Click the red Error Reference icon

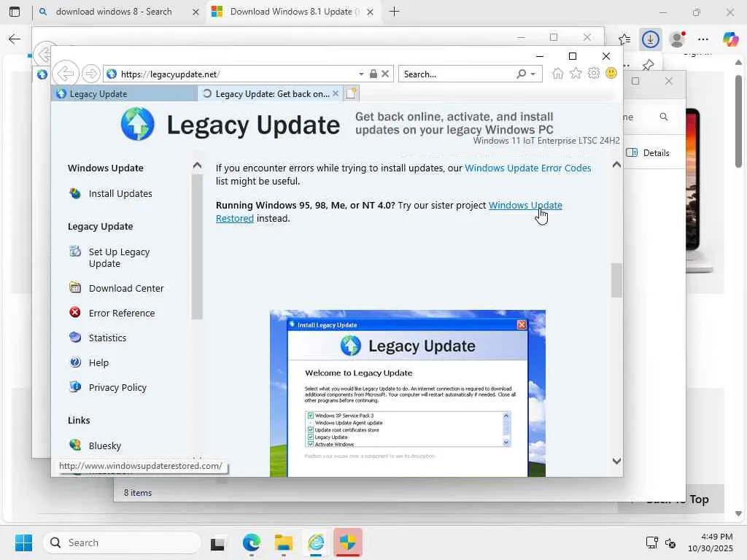75,312
